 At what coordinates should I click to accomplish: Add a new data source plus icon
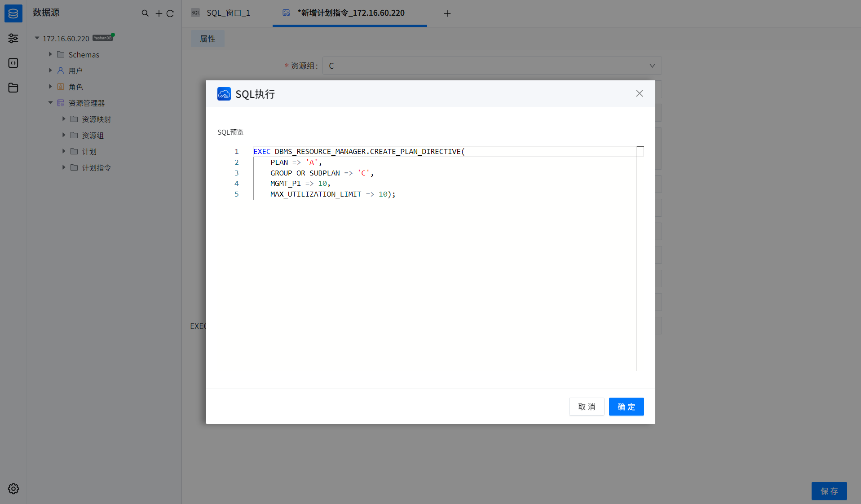(159, 13)
